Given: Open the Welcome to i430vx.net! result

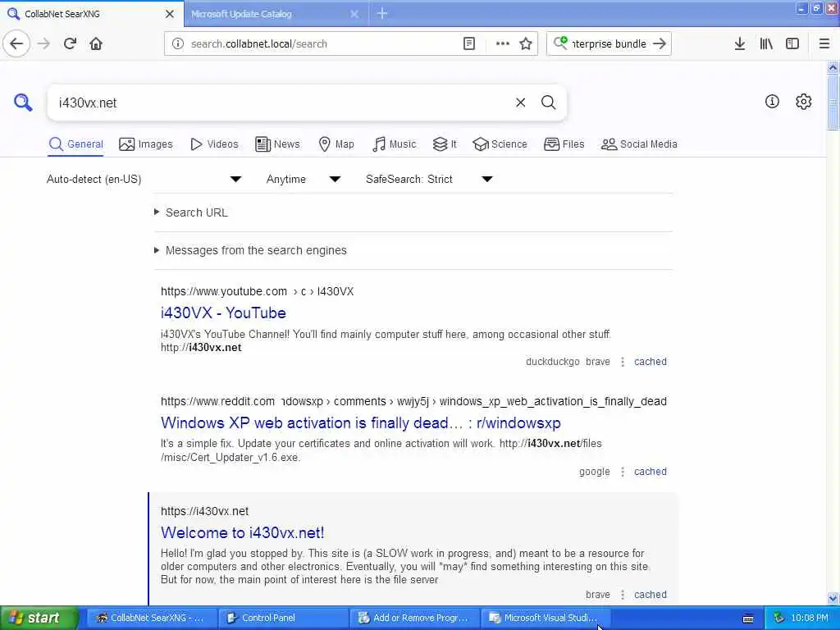Looking at the screenshot, I should pos(242,532).
